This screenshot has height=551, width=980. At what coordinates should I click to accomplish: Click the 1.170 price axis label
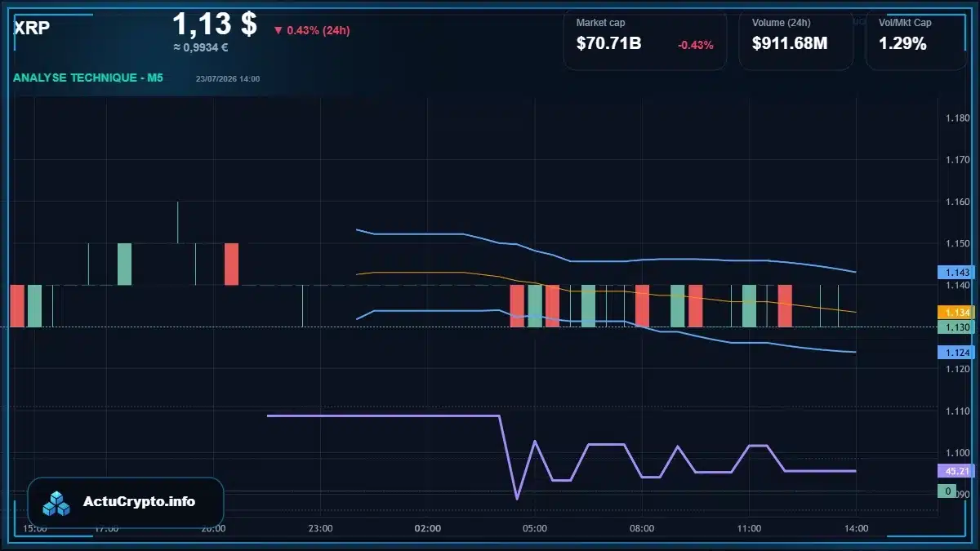click(957, 160)
